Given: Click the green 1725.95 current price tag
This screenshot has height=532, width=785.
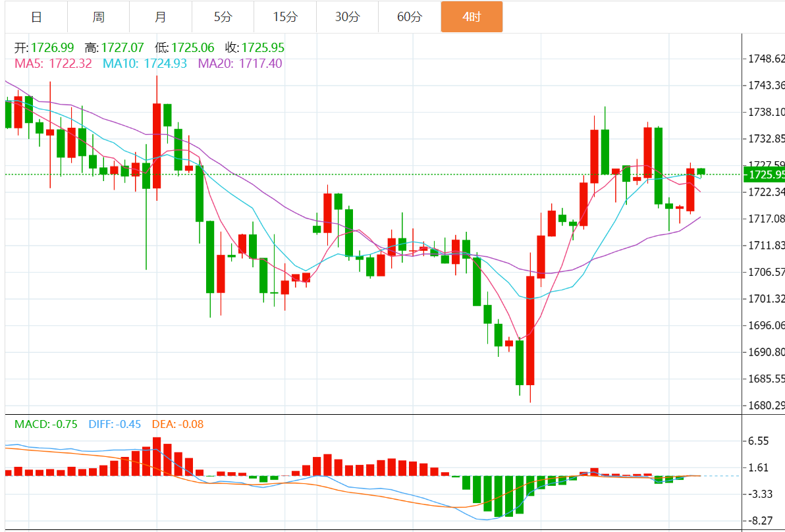Looking at the screenshot, I should [x=765, y=174].
